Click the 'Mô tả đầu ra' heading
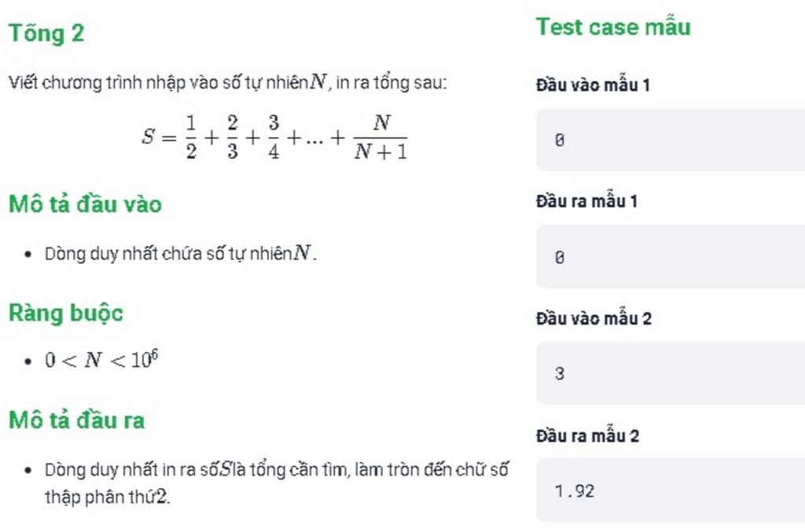 click(x=77, y=420)
